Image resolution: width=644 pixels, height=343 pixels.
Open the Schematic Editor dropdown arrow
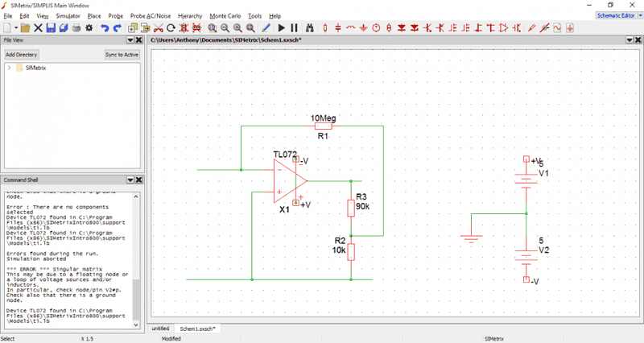(x=638, y=15)
